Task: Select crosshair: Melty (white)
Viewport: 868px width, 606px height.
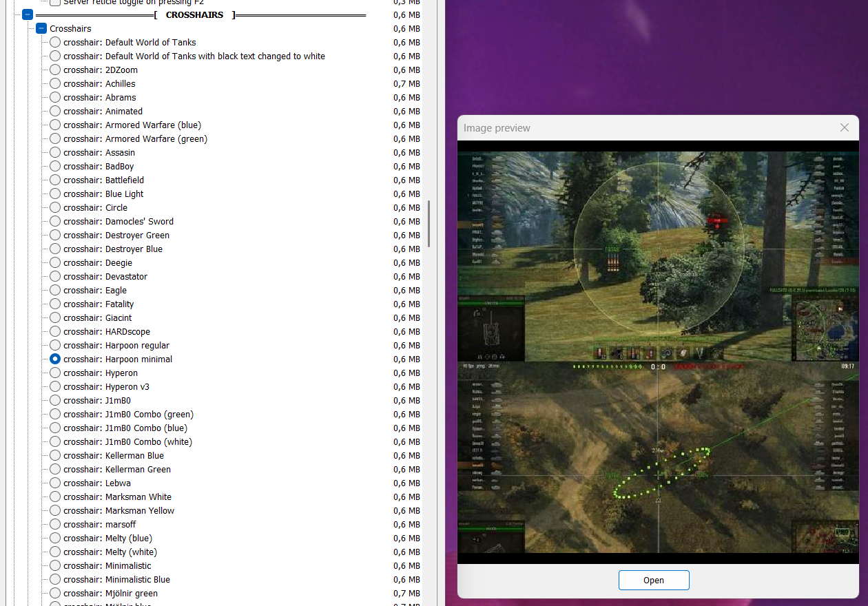Action: [55, 552]
